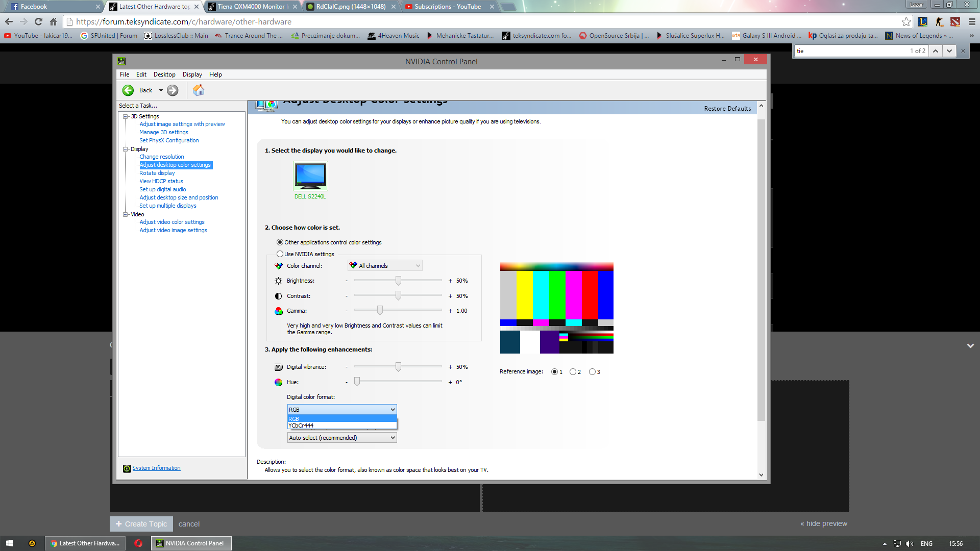
Task: Open the Back history dropdown arrow
Action: 161,90
